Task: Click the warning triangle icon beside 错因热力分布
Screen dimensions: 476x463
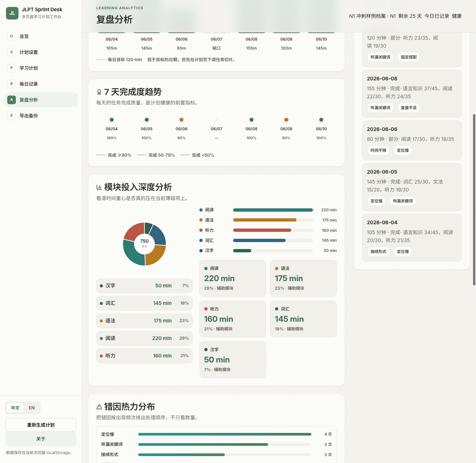Action: [x=99, y=407]
